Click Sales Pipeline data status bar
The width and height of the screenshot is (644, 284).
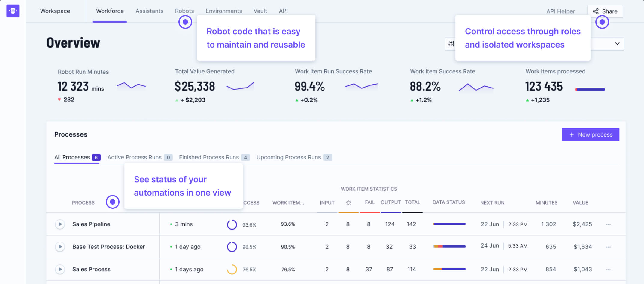click(449, 224)
